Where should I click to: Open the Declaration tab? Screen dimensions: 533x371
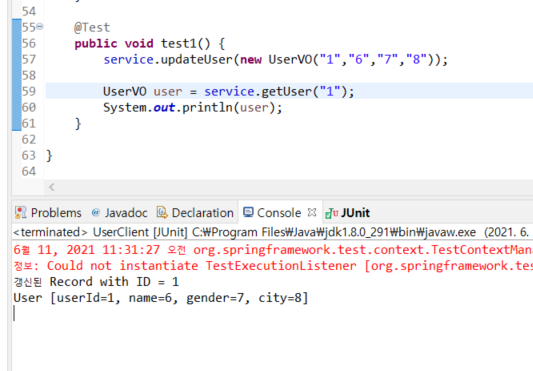[x=195, y=213]
